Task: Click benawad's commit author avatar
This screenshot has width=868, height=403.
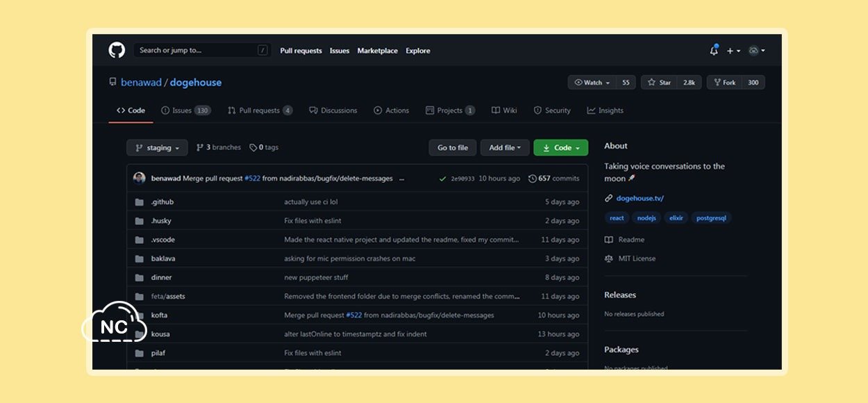Action: click(140, 179)
